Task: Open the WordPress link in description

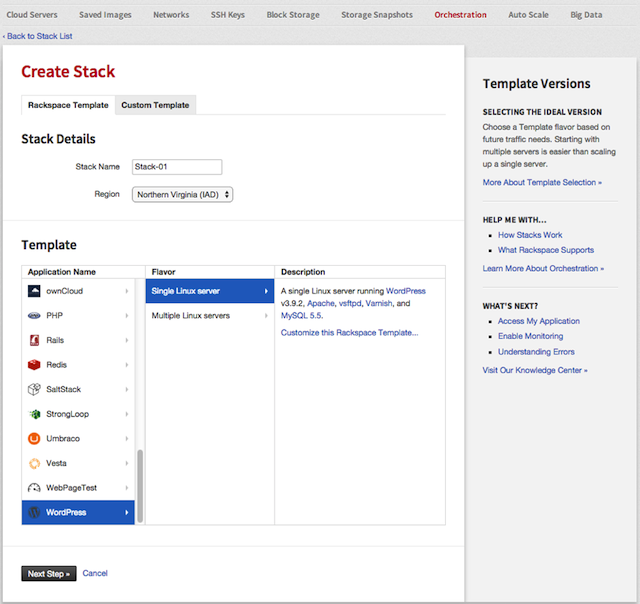Action: (406, 291)
